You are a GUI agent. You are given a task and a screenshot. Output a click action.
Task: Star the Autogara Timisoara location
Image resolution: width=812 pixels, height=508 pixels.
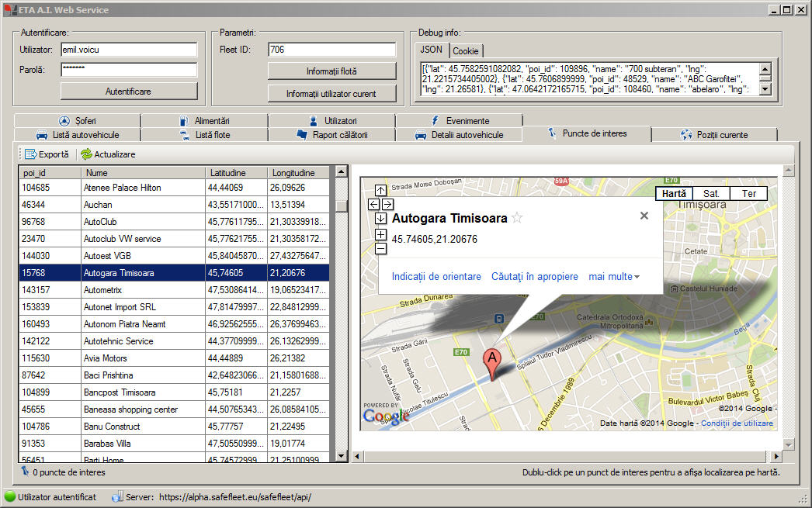517,218
